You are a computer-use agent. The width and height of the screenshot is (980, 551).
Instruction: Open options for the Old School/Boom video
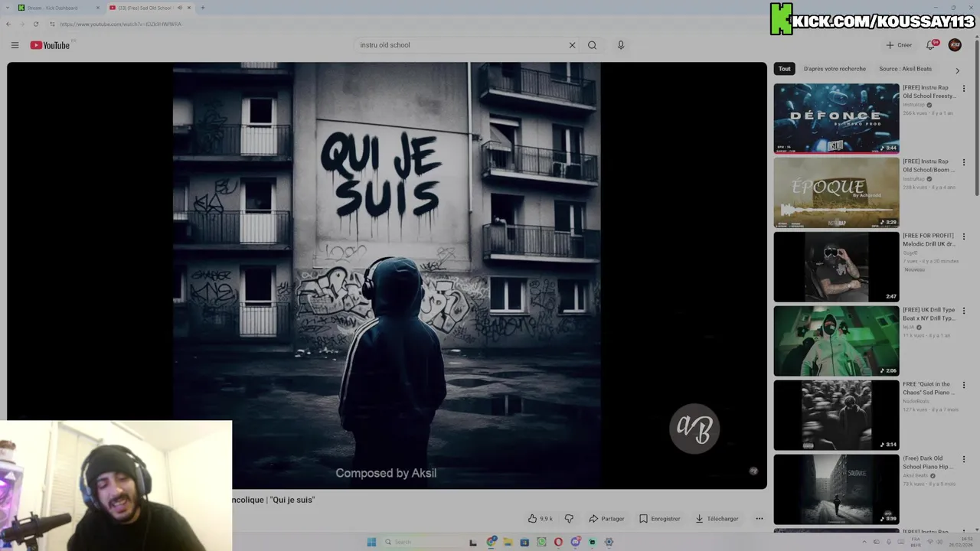coord(964,163)
